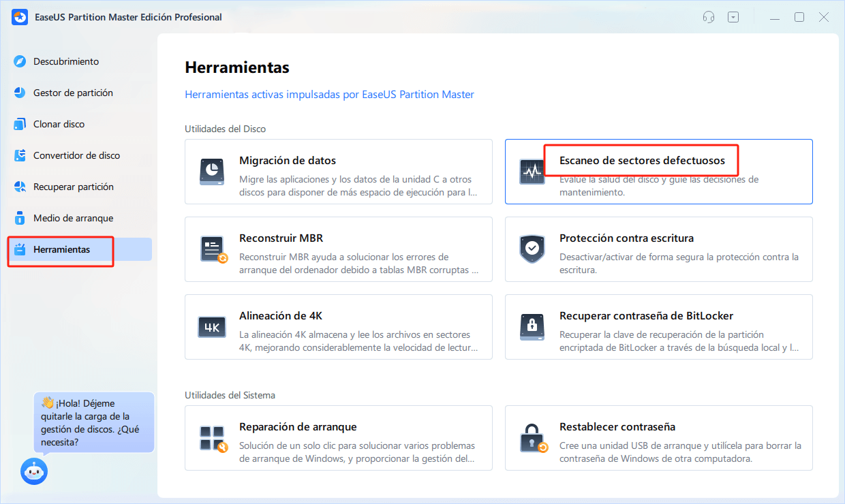
Task: Click 'Reconstruir MBR ayuda a solucionar' description
Action: point(358,264)
